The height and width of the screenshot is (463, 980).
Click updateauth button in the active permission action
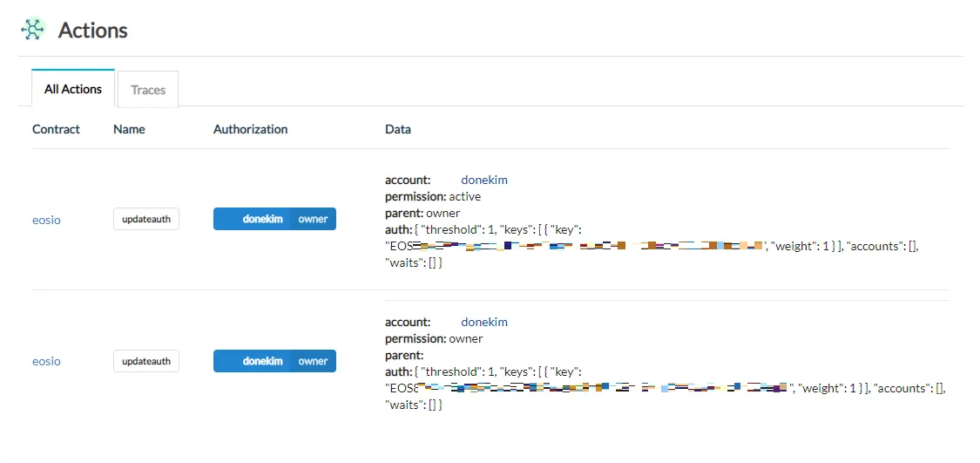146,220
